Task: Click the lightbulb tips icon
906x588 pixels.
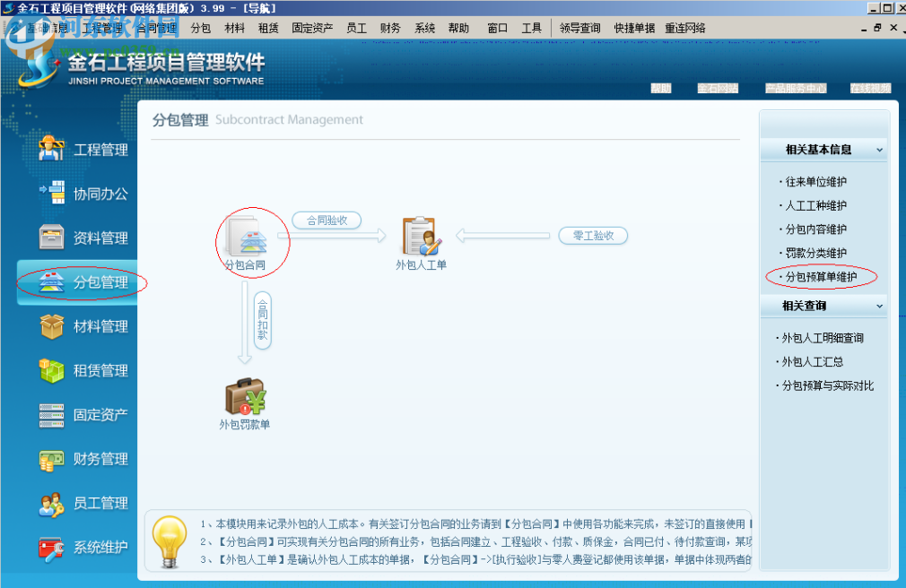Action: 170,541
